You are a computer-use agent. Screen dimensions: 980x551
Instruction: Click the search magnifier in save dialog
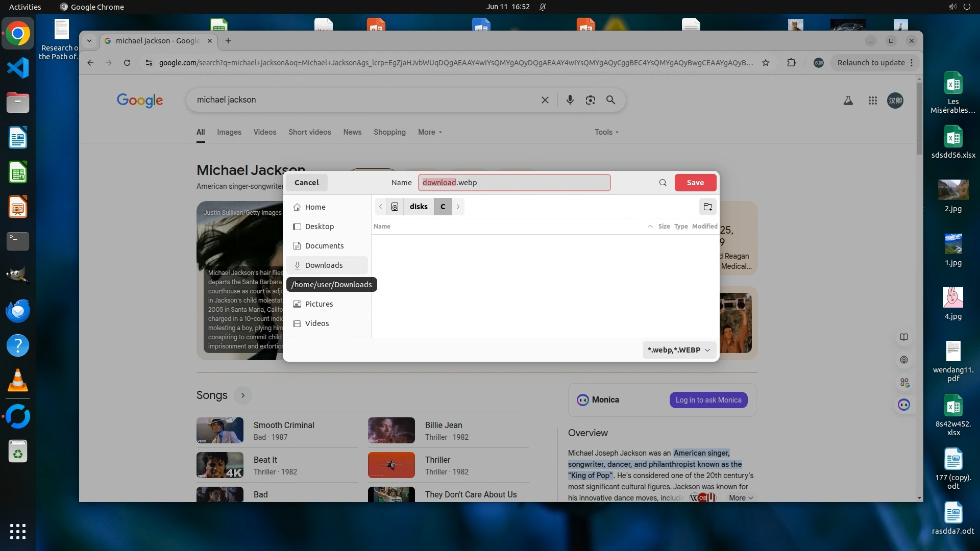pyautogui.click(x=663, y=183)
